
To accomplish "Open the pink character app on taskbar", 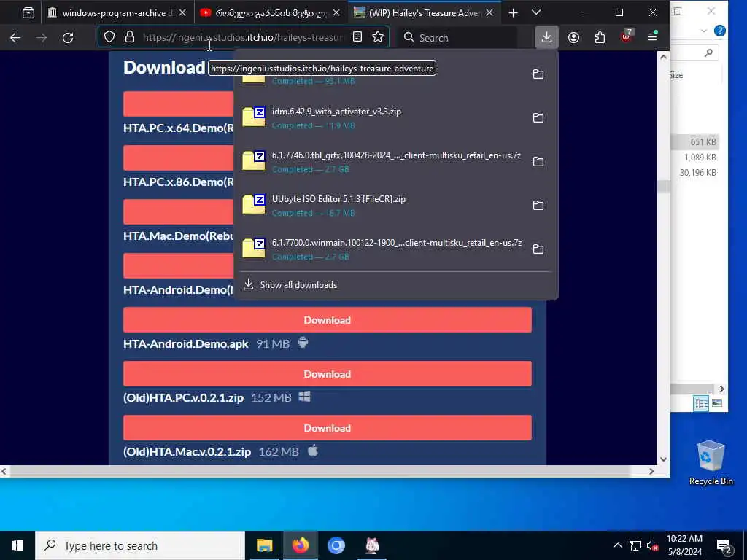I will 371,545.
